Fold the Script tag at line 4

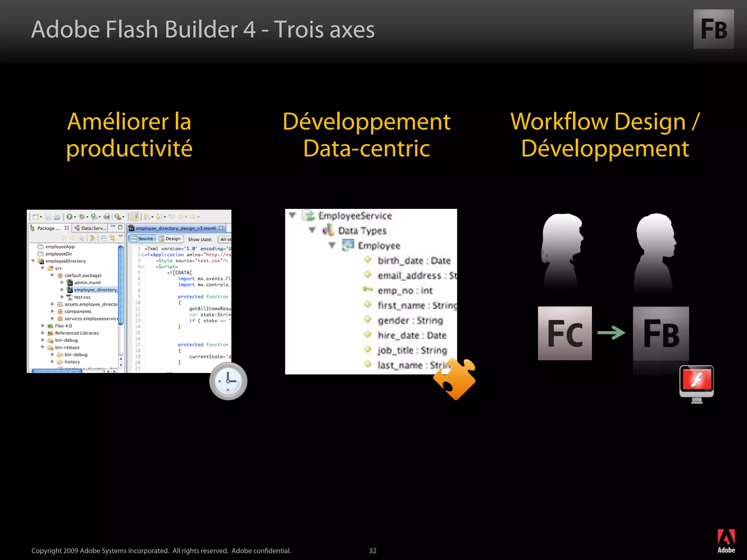142,267
